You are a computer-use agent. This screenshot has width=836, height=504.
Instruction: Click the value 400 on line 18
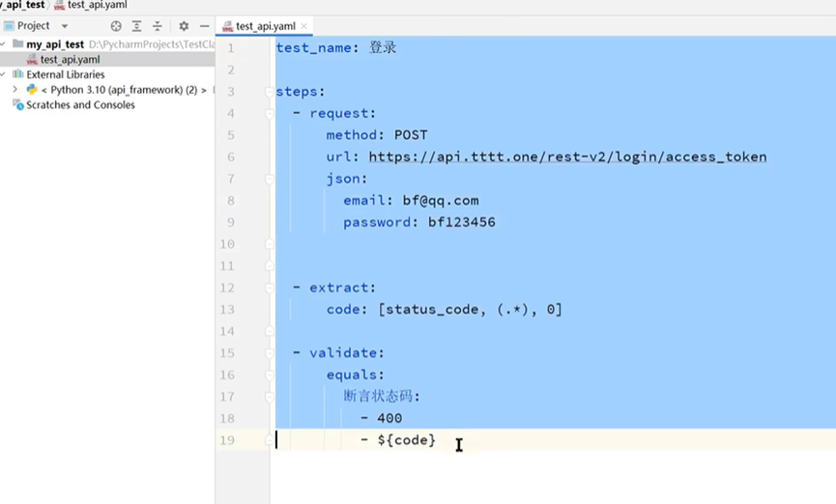[389, 418]
